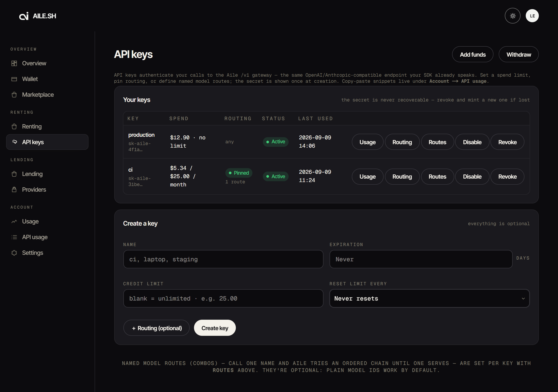Click the Providers lock icon

14,190
